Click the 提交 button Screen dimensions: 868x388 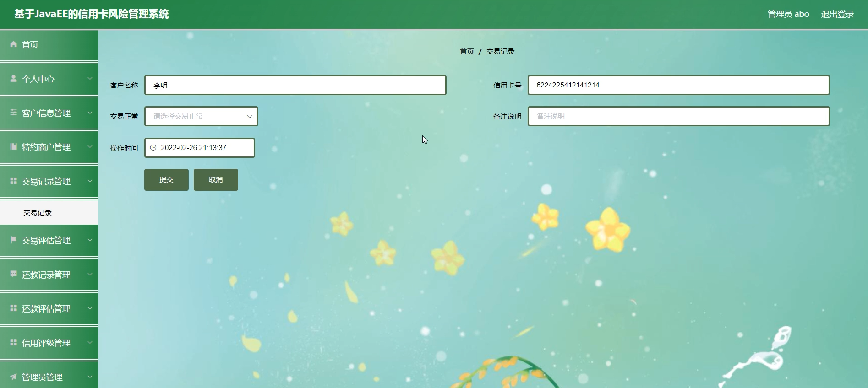(166, 180)
